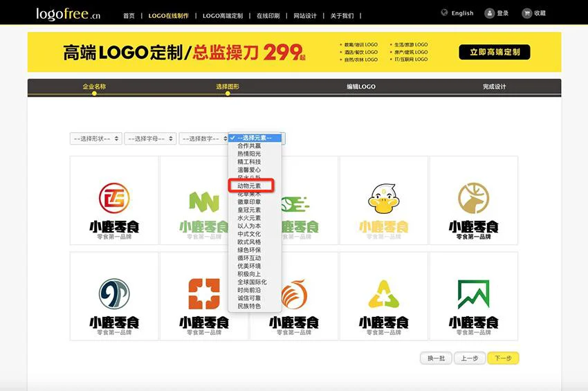Screen dimensions: 588x391
Task: Click the 收藏 favorites link
Action: [x=540, y=13]
